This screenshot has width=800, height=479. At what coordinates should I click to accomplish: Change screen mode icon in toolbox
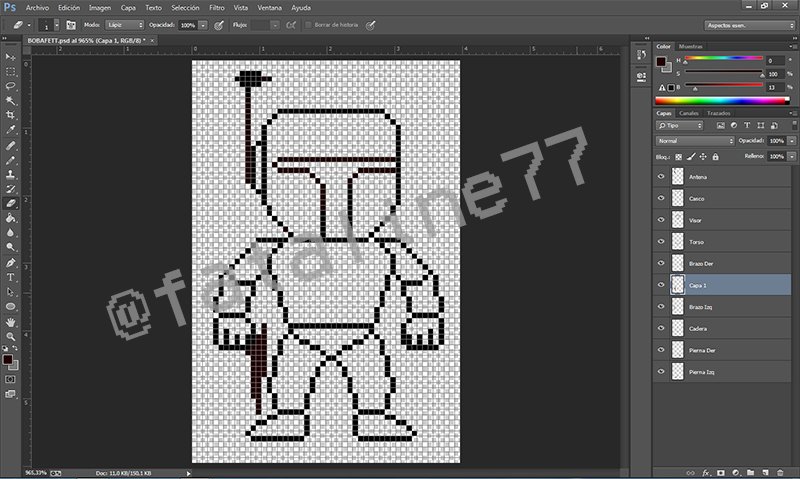[10, 394]
